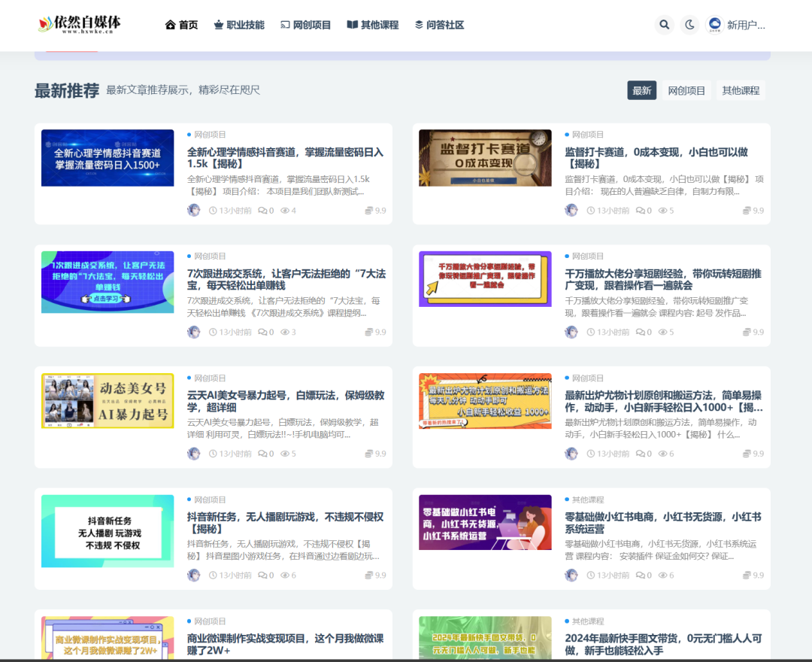Open the search magnifier icon in header
The image size is (812, 662).
click(664, 24)
